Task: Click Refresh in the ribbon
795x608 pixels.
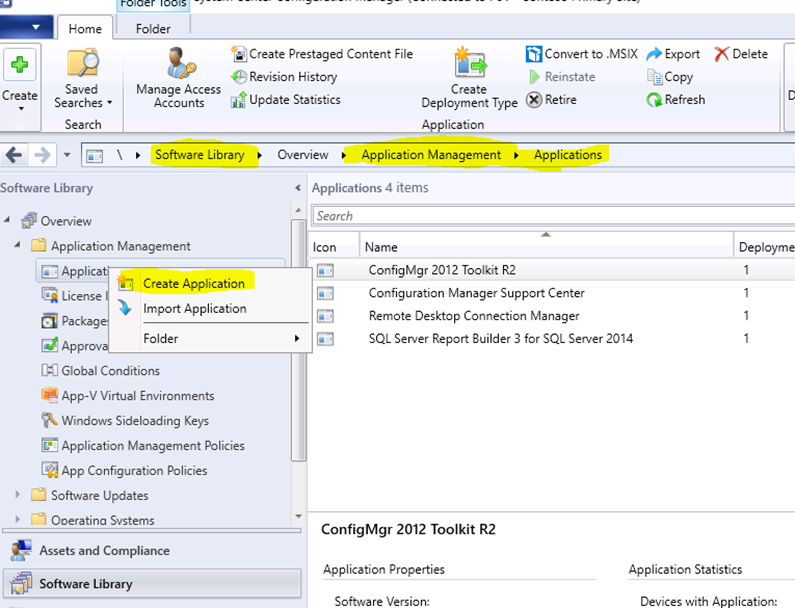Action: (x=676, y=99)
